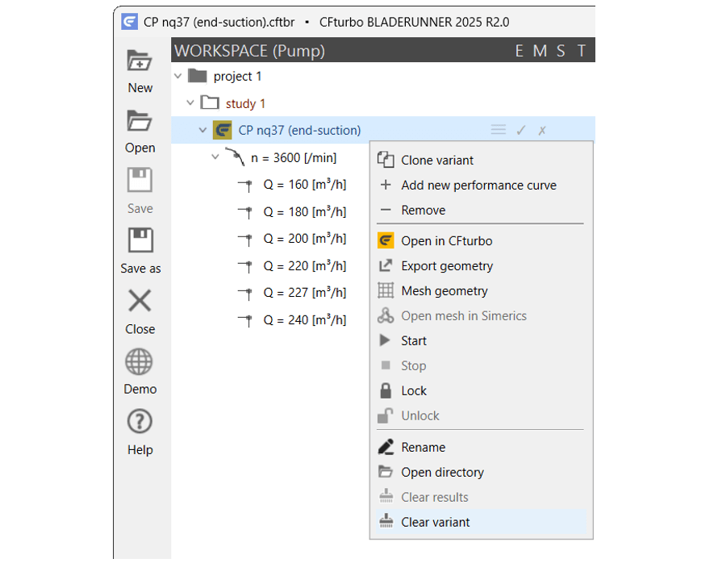
Task: Click the operating point icon beside Q = 240
Action: pos(245,319)
